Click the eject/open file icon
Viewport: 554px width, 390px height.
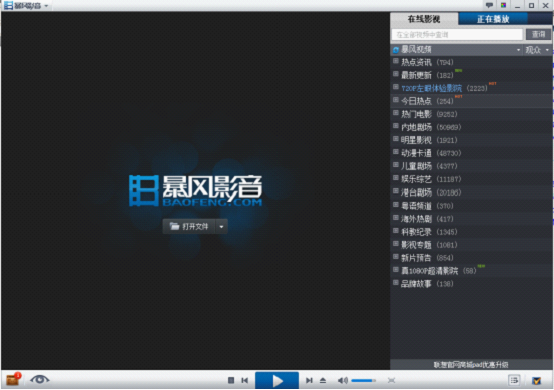click(323, 380)
